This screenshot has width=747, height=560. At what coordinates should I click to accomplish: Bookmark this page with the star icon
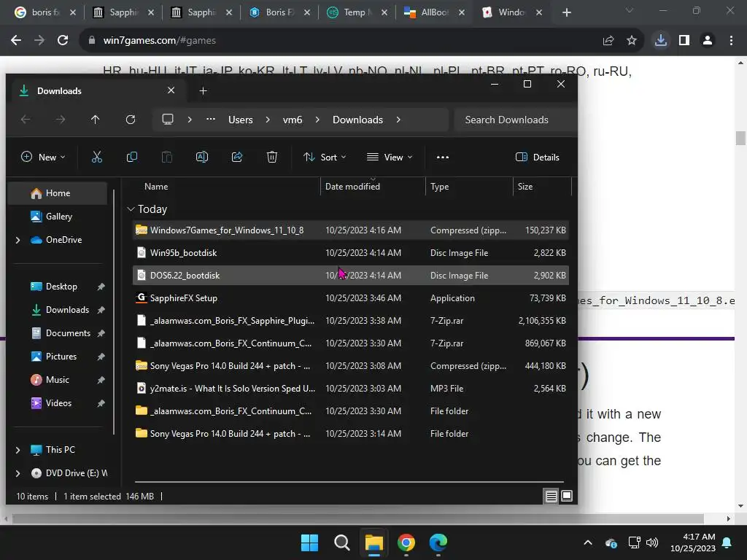tap(632, 41)
